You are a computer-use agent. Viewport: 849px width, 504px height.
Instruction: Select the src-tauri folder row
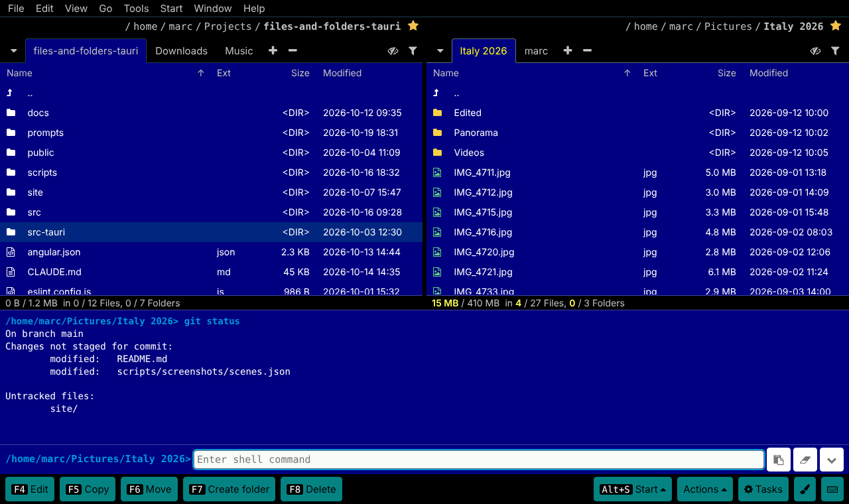click(x=211, y=232)
